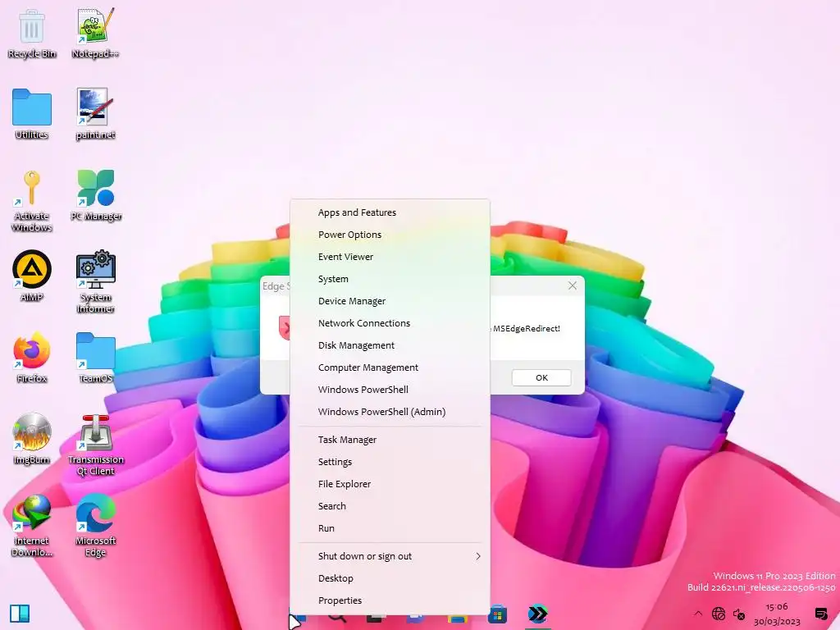Open Power Options from menu
The image size is (840, 630).
click(x=390, y=235)
